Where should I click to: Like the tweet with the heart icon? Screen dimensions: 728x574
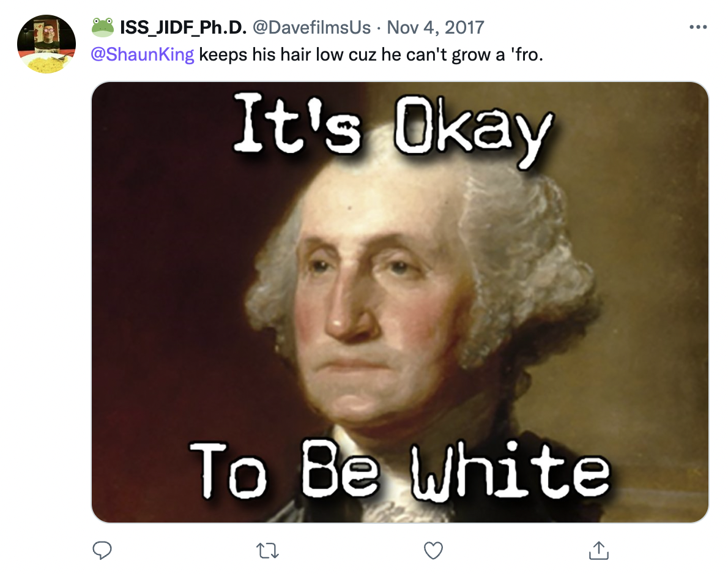(x=433, y=550)
